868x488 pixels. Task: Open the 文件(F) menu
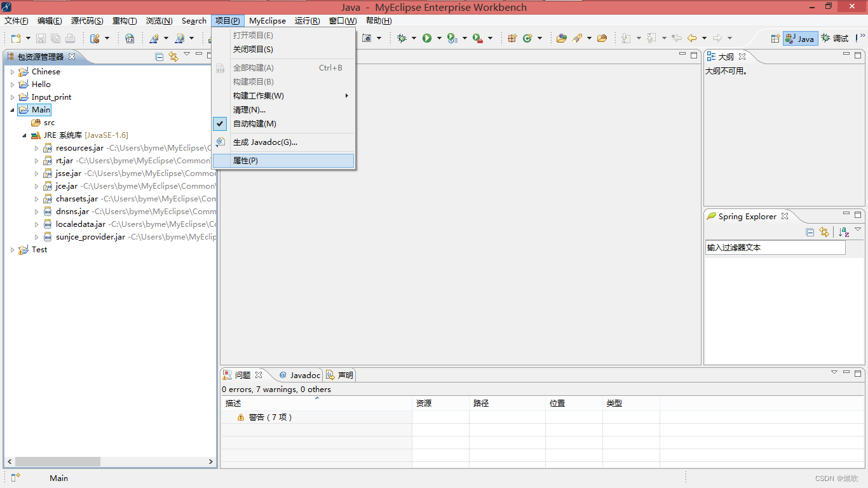pos(17,21)
